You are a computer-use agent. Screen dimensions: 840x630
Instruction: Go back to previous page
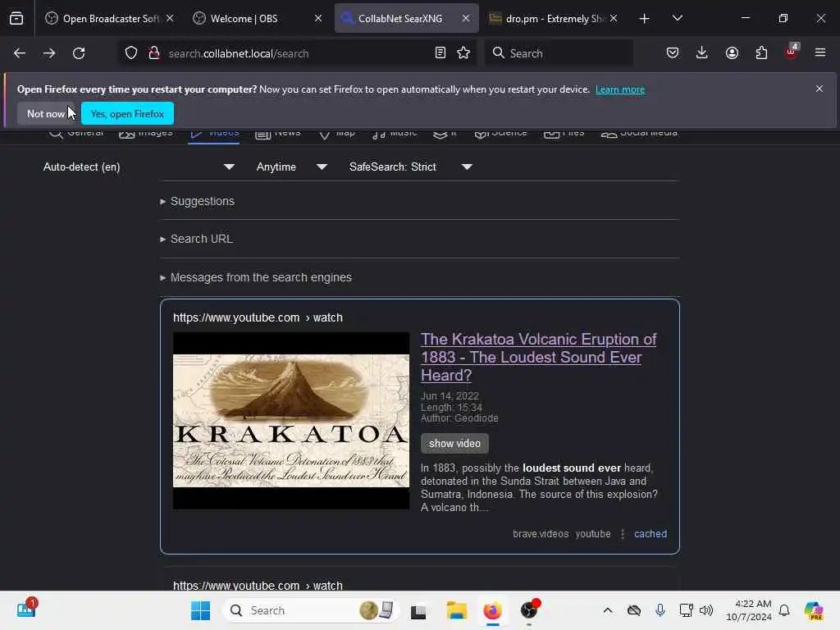tap(20, 53)
